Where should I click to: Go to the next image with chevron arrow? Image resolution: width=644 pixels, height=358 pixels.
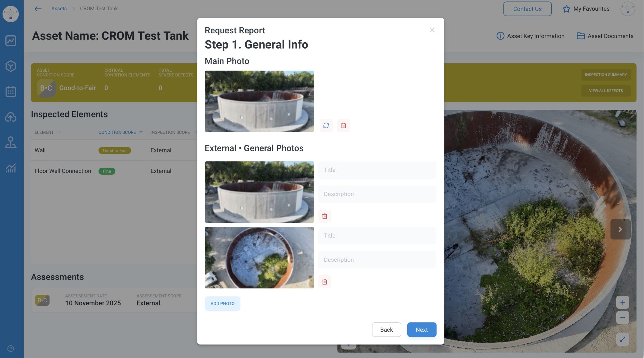coord(620,229)
